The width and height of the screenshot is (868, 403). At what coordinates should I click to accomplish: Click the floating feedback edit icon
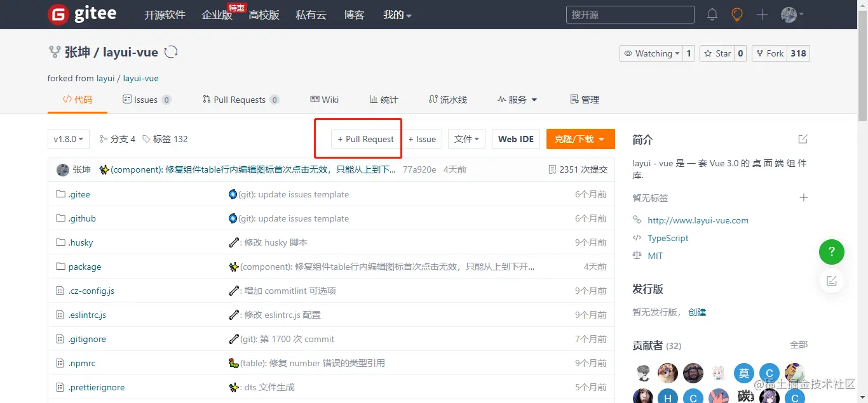coord(832,281)
